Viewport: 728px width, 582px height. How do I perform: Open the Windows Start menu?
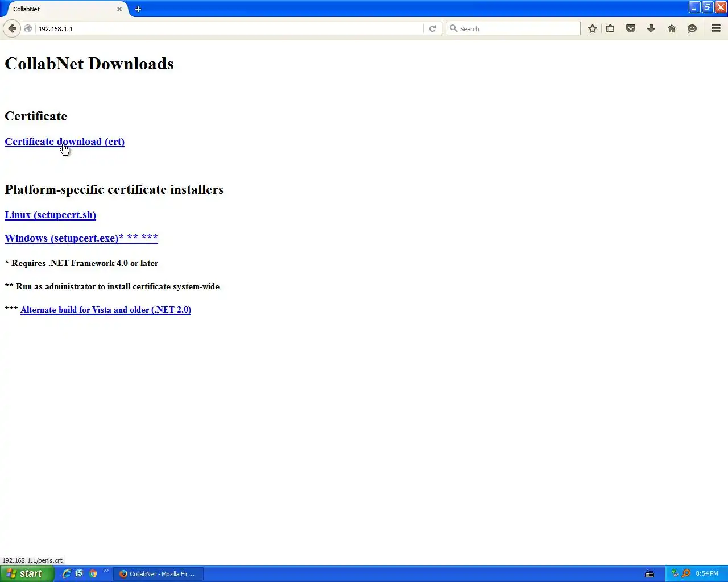pyautogui.click(x=27, y=573)
